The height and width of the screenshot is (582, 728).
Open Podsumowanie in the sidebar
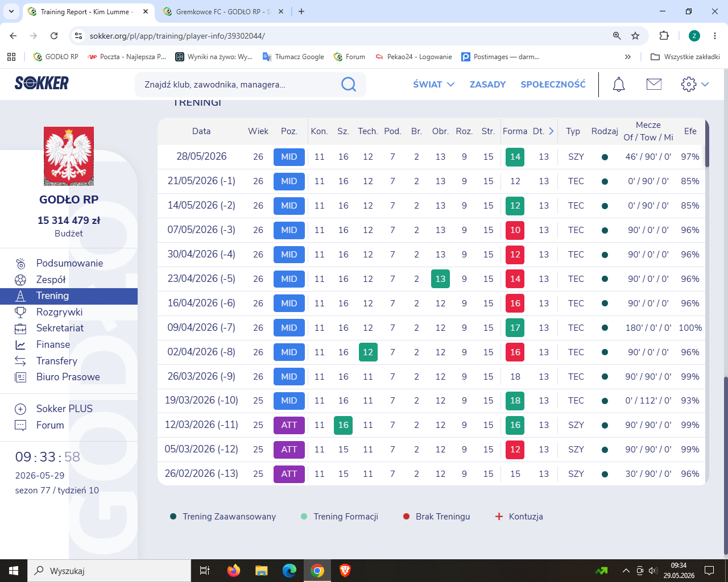(x=69, y=263)
